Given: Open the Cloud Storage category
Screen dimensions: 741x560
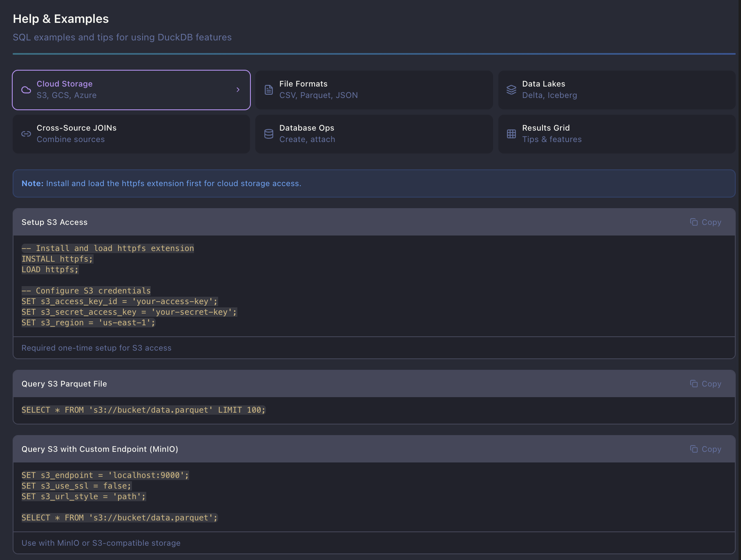Looking at the screenshot, I should tap(132, 90).
